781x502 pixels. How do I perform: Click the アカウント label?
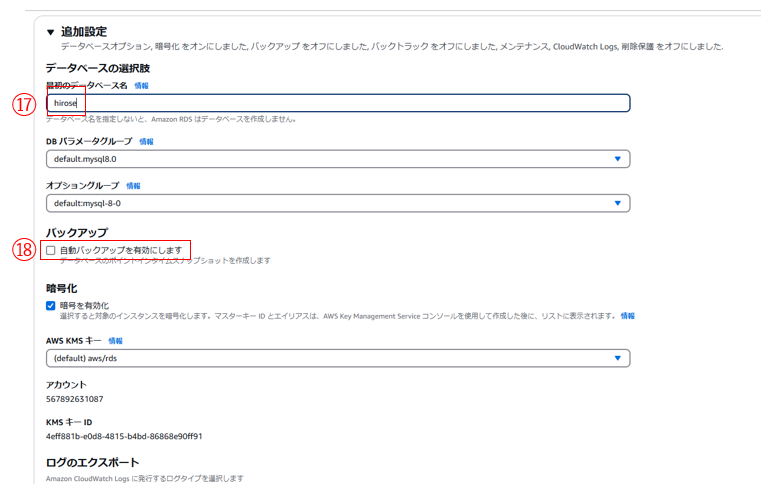[66, 384]
